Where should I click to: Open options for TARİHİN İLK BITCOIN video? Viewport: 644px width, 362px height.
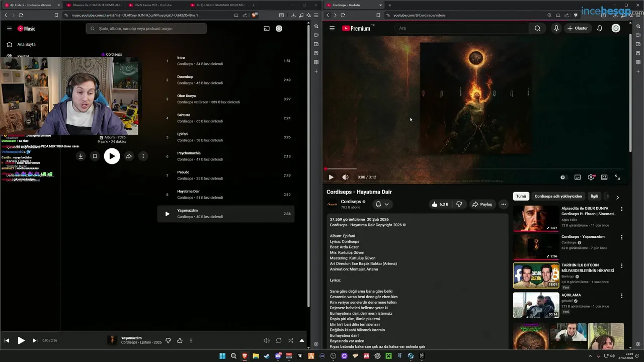[621, 265]
